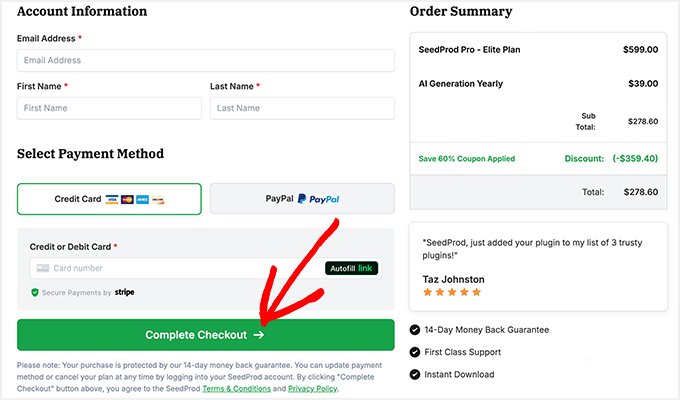Viewport: 680px width, 400px height.
Task: Click the five-star rating under Taz Johnston
Action: (x=452, y=292)
